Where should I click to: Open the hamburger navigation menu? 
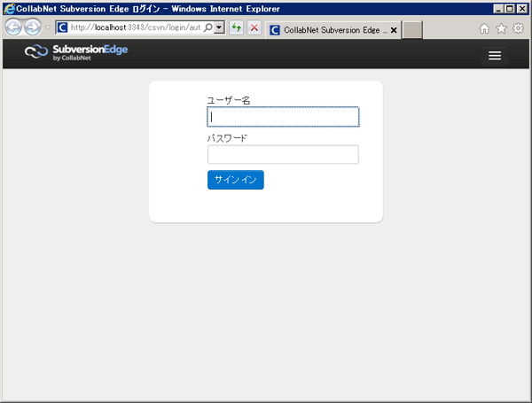tap(495, 56)
